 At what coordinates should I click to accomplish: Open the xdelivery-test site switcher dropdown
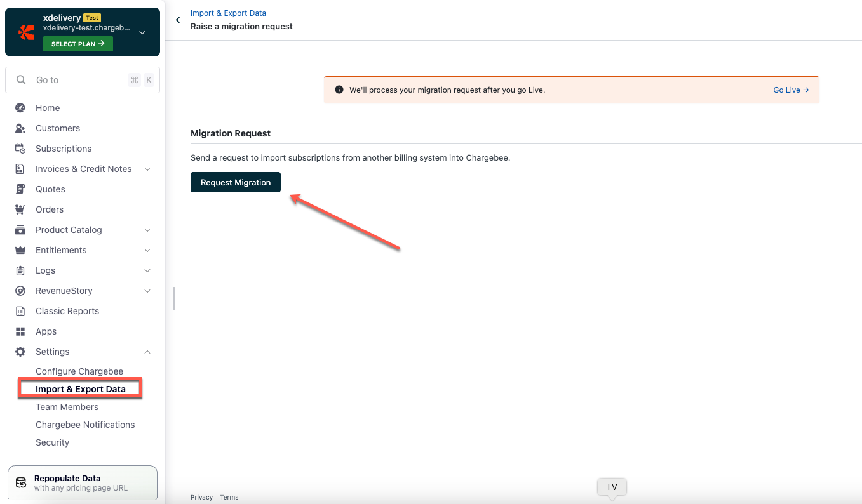(142, 33)
